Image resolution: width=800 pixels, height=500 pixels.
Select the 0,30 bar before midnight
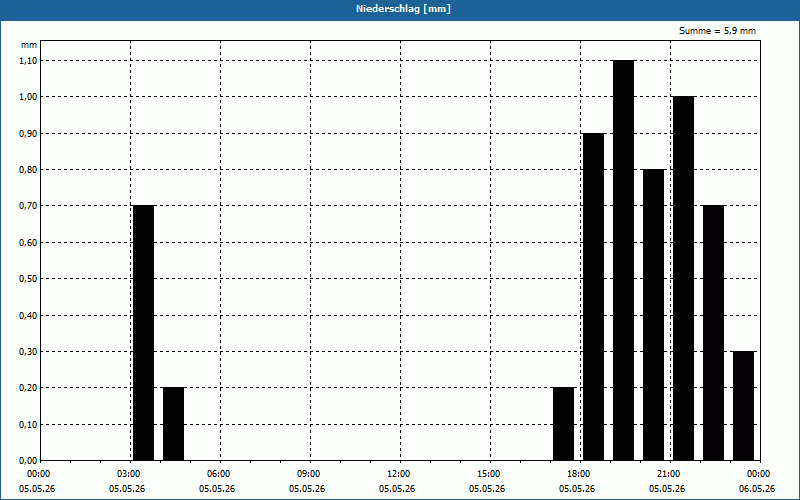[x=743, y=406]
